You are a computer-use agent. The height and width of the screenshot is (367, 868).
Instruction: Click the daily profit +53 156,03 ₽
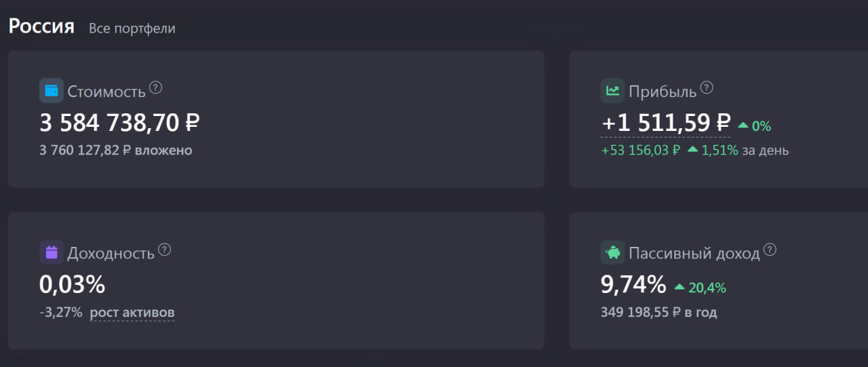coord(641,150)
